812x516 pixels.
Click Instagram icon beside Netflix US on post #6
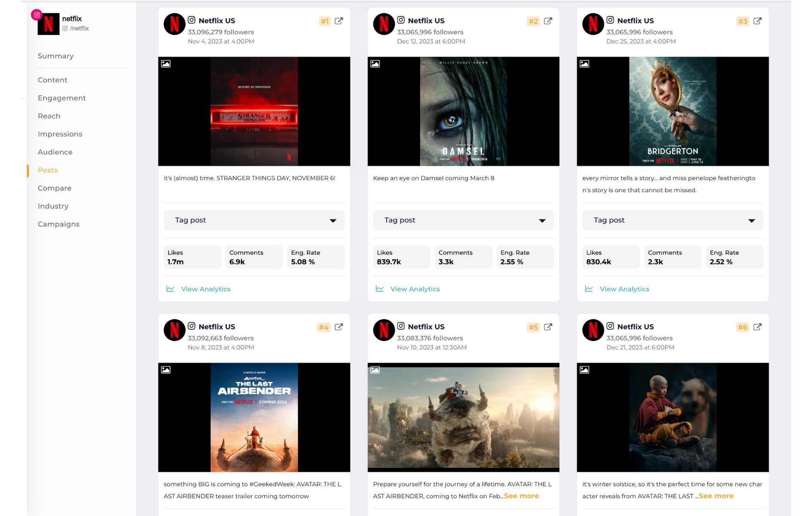click(610, 326)
